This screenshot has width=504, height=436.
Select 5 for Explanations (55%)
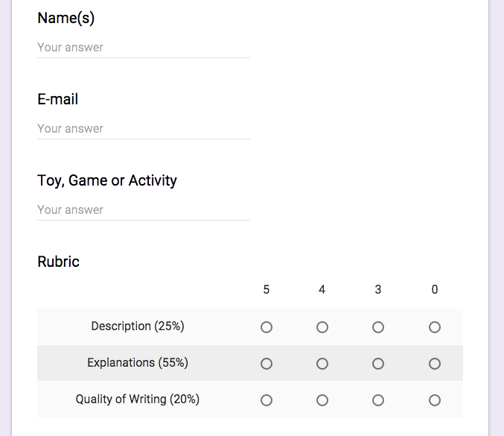coord(267,364)
